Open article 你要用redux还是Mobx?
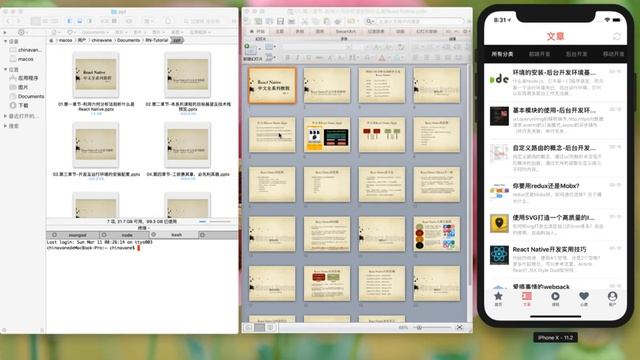Viewport: 640px width, 360px height. [555, 193]
